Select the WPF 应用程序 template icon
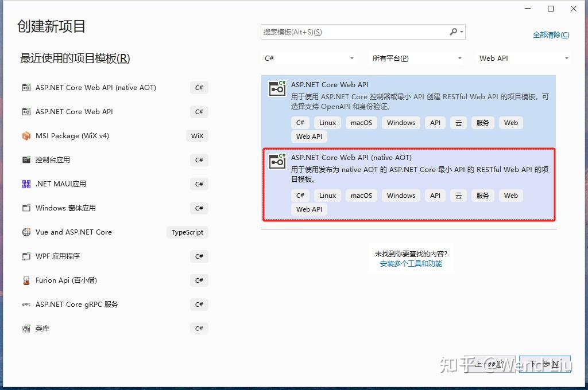588x390 pixels. coord(26,256)
